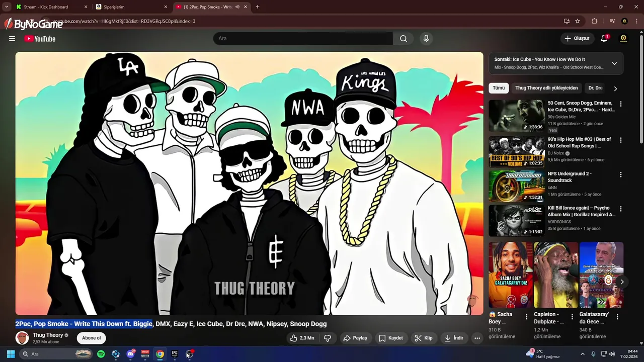Select Thug Theory adlı yükleyiciden chip
Viewport: 644px width, 362px height.
[546, 88]
